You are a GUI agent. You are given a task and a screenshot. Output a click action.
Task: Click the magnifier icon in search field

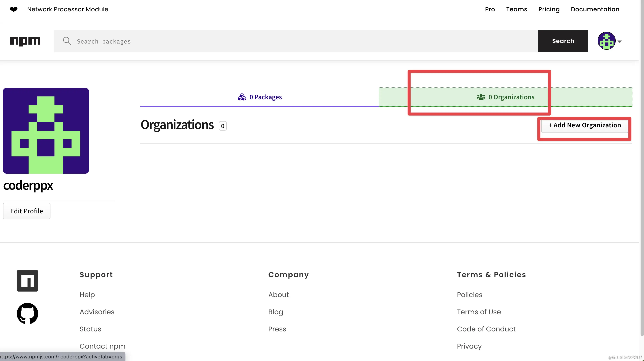point(67,41)
